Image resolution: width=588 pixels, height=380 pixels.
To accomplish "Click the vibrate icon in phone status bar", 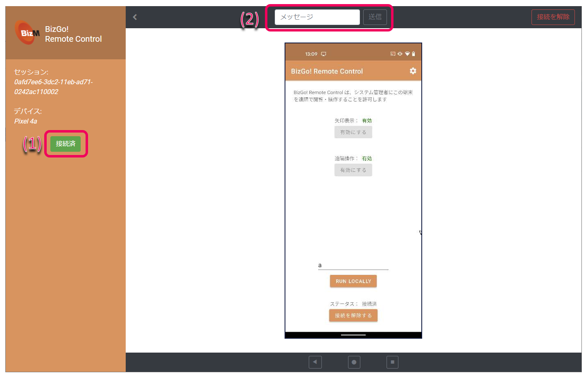I will point(400,54).
